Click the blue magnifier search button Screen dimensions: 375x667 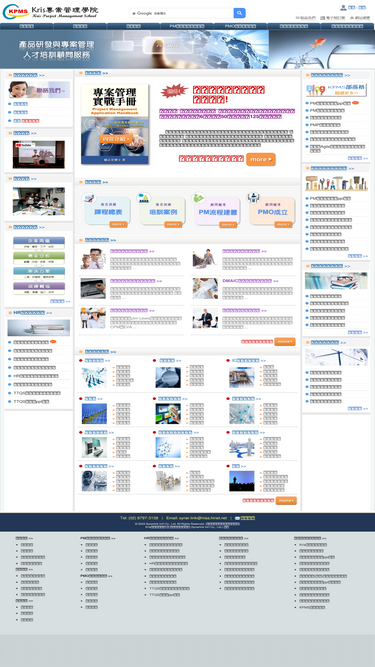click(239, 13)
